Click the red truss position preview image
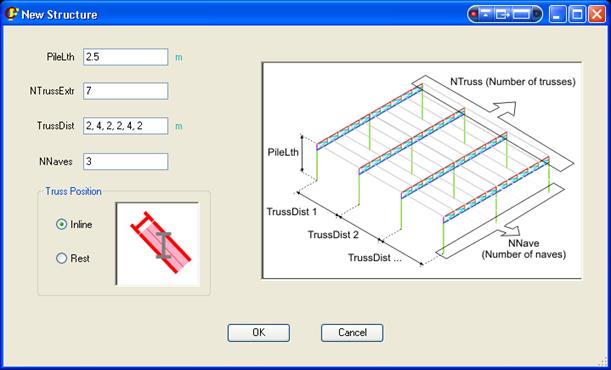This screenshot has width=611, height=370. (x=158, y=244)
